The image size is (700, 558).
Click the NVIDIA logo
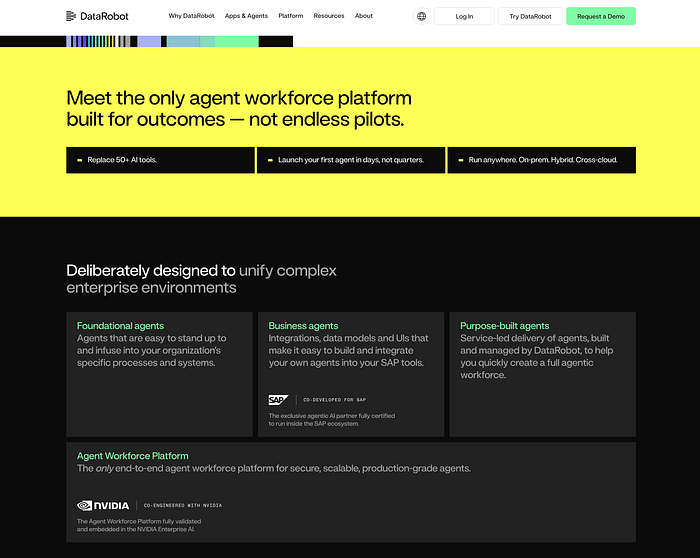click(x=103, y=505)
